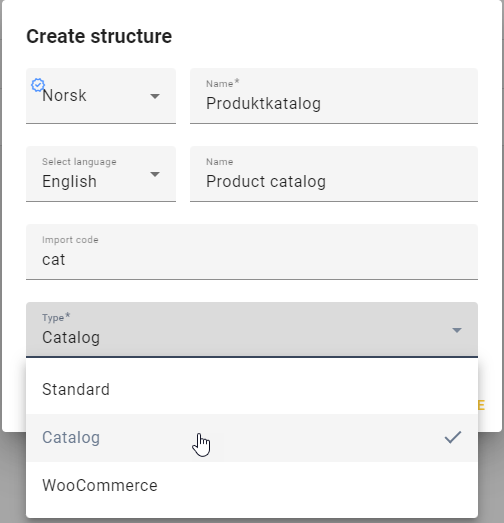
Task: Expand the English language dropdown arrow
Action: (155, 174)
